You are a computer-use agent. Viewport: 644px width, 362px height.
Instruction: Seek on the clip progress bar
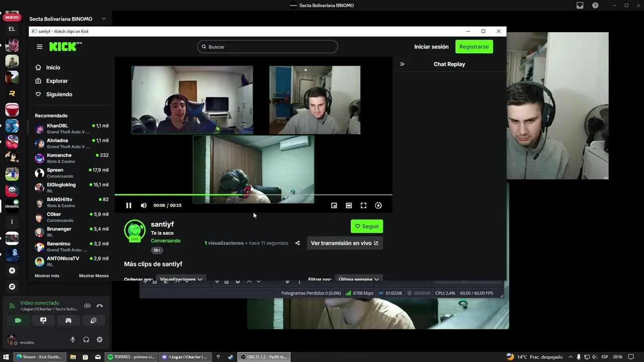[254, 195]
